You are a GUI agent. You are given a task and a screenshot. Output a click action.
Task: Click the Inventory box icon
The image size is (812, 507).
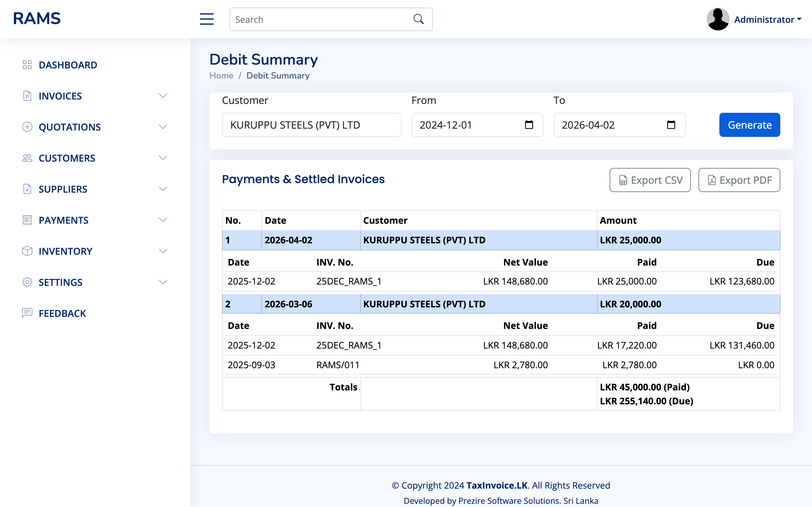(27, 251)
